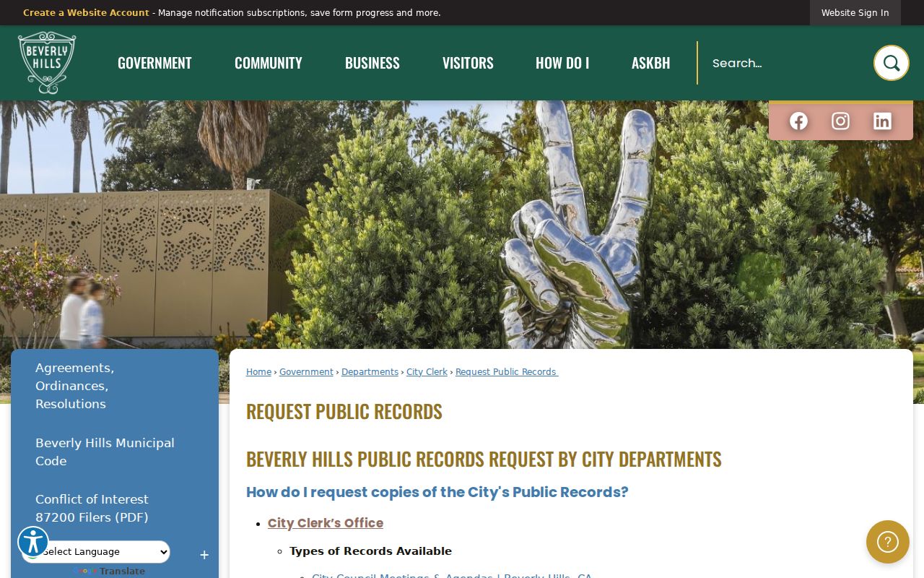
Task: Open the Government menu
Action: [154, 63]
